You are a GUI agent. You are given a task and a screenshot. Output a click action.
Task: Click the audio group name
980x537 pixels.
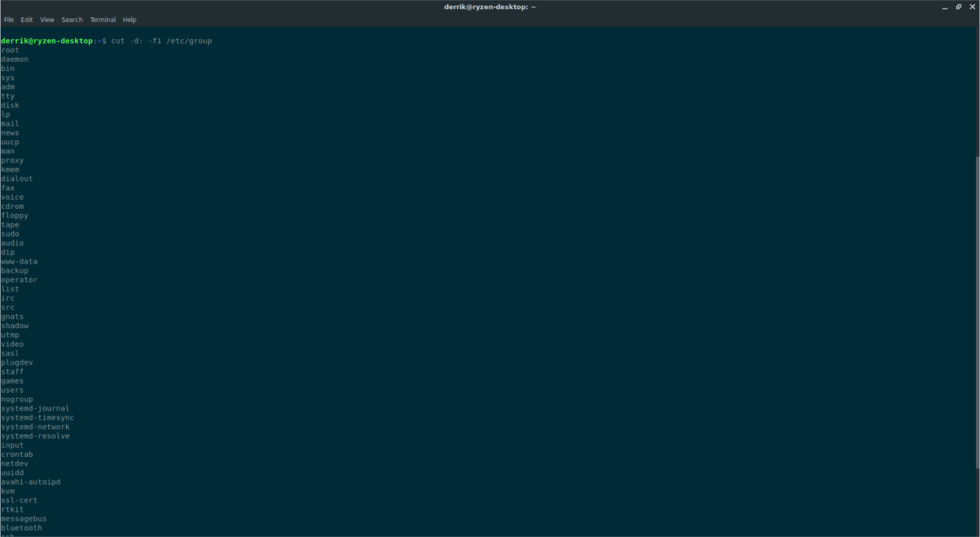(x=12, y=242)
